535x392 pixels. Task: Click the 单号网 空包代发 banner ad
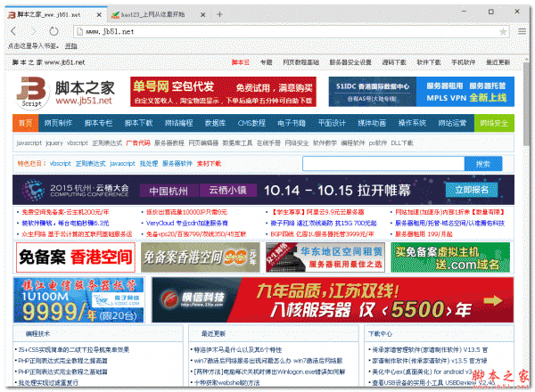point(223,92)
